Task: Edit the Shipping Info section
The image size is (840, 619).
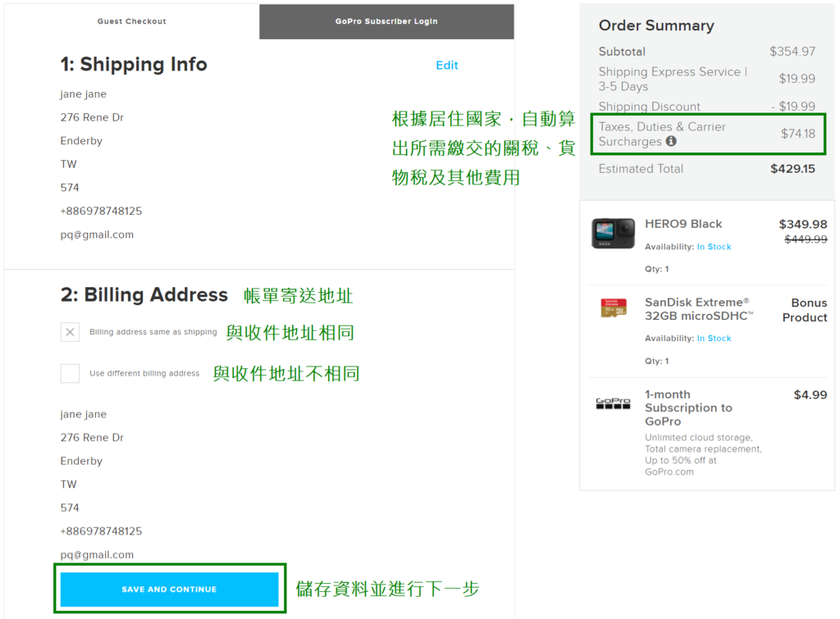Action: [447, 66]
